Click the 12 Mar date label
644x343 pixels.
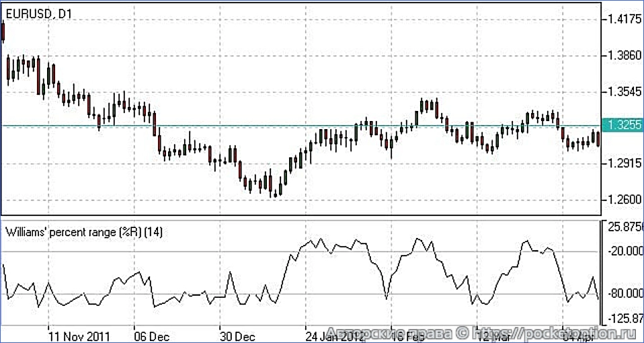494,334
